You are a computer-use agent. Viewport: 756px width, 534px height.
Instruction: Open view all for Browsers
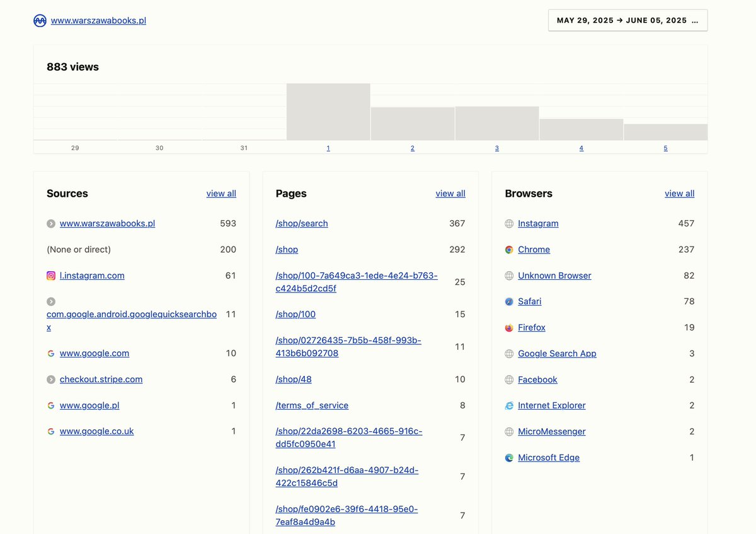click(x=679, y=194)
